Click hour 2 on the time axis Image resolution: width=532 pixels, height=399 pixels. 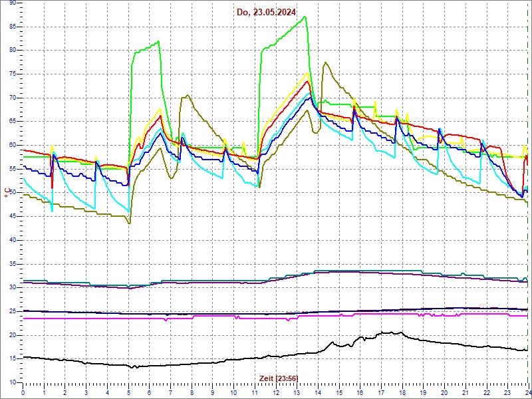coord(65,392)
